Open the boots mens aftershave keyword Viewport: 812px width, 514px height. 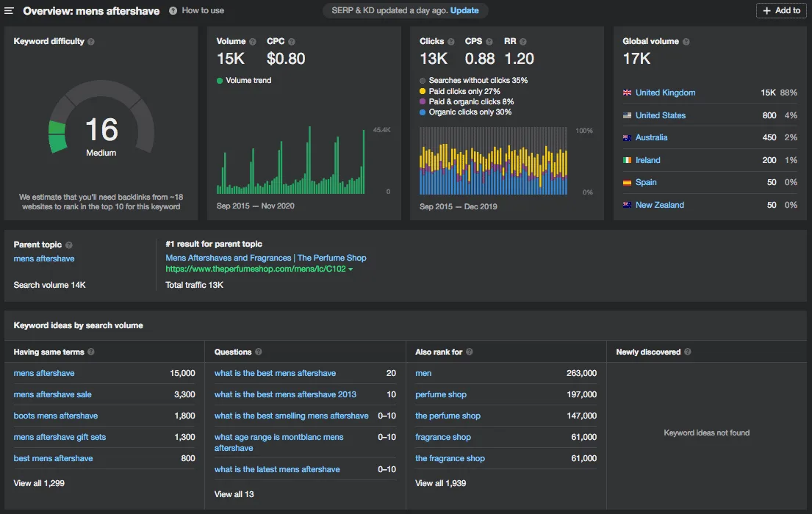[x=55, y=416]
